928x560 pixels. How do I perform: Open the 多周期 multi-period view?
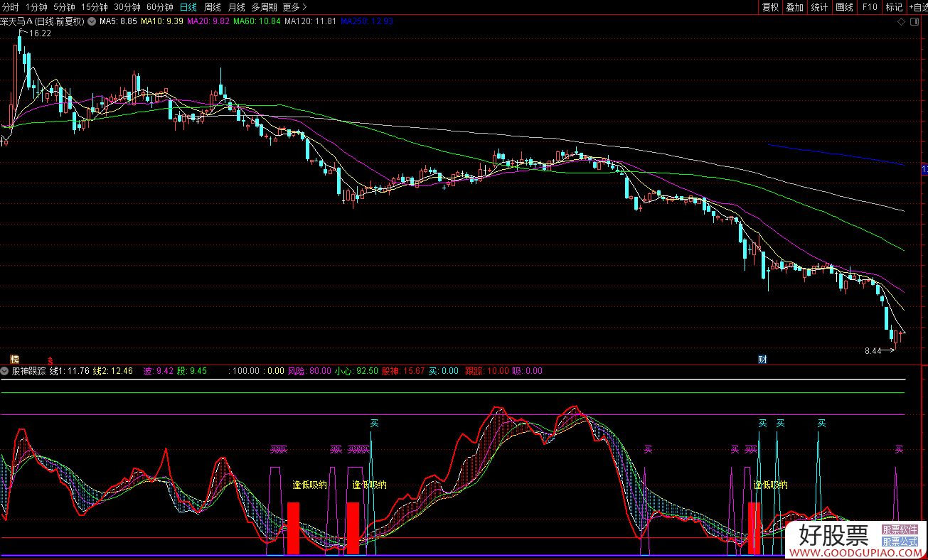click(264, 7)
